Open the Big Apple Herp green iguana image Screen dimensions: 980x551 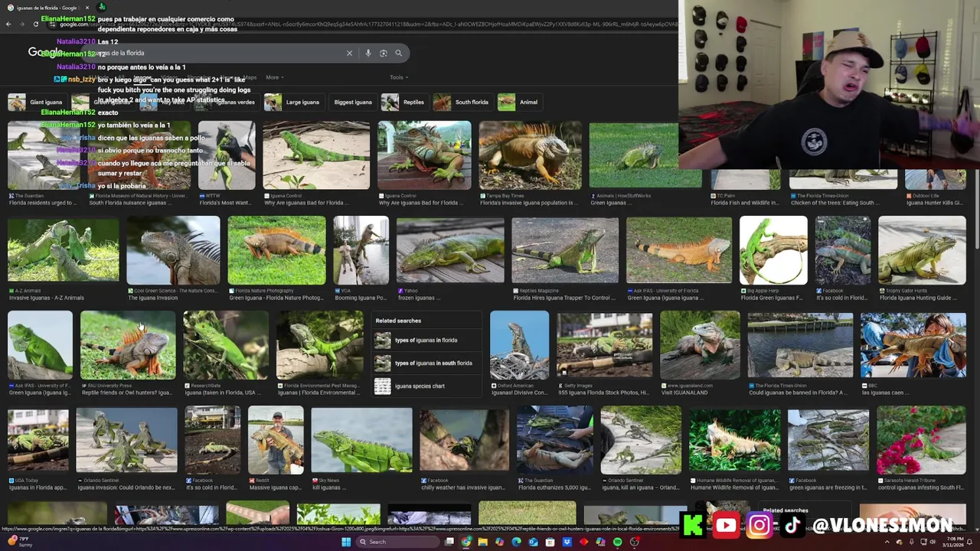(773, 250)
